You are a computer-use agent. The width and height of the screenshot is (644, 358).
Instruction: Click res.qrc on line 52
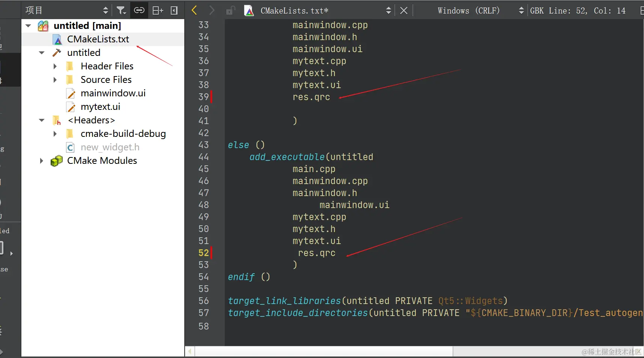tap(317, 253)
